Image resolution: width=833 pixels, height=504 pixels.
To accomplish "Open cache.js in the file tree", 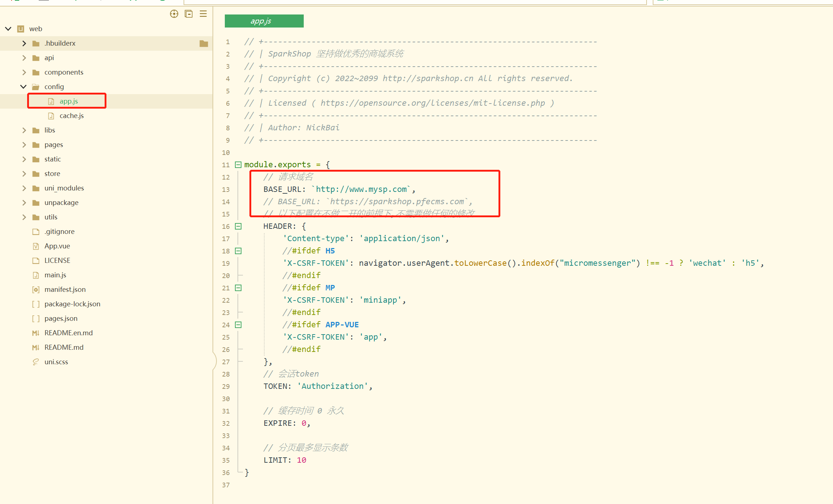I will pyautogui.click(x=71, y=116).
